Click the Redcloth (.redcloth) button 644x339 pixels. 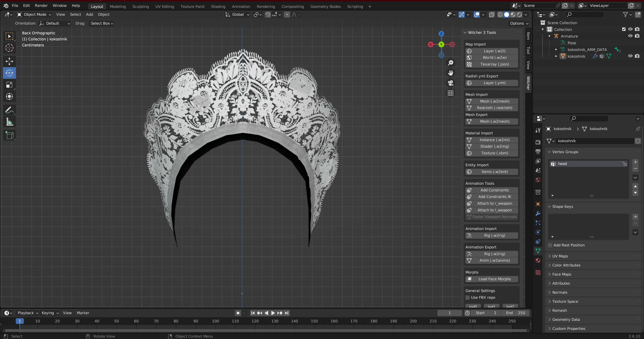click(492, 108)
